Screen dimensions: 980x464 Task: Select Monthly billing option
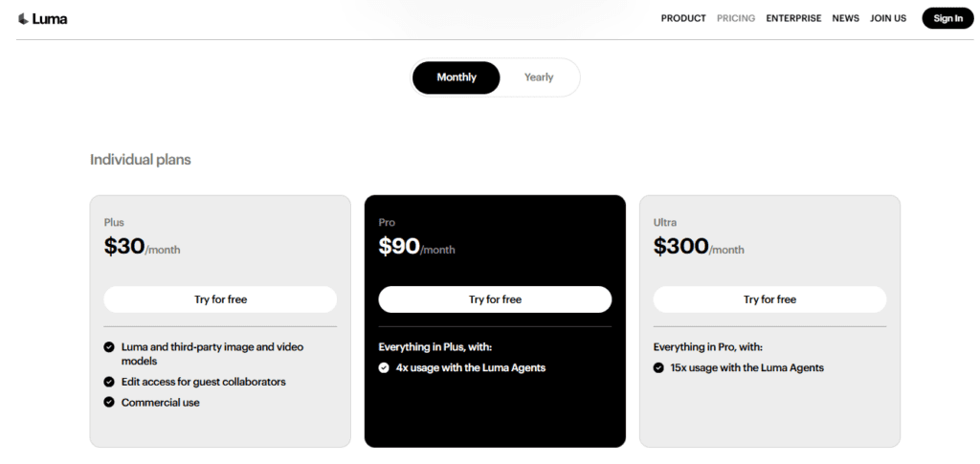457,77
